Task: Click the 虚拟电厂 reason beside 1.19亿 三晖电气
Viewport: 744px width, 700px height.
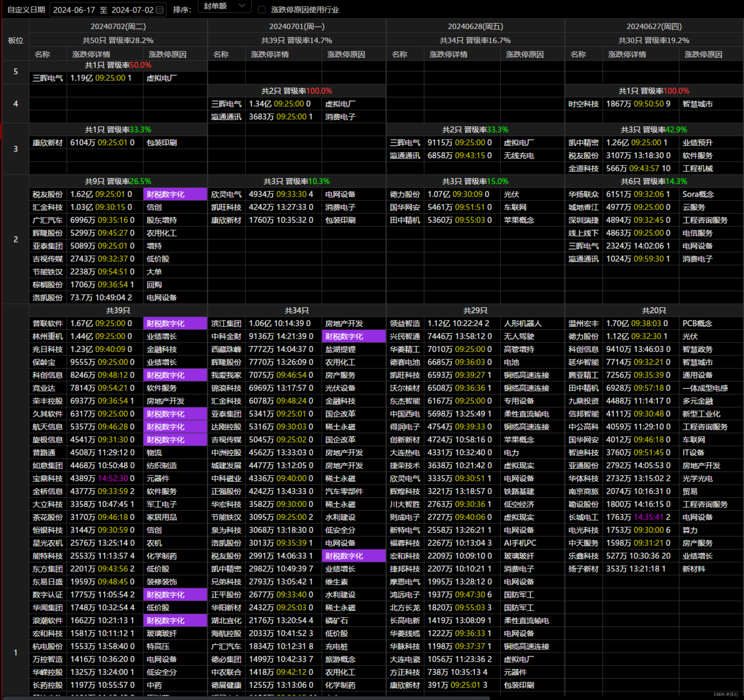Action: [x=162, y=78]
